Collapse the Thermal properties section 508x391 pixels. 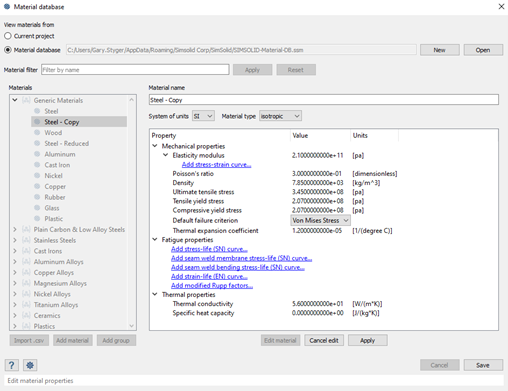click(x=155, y=294)
